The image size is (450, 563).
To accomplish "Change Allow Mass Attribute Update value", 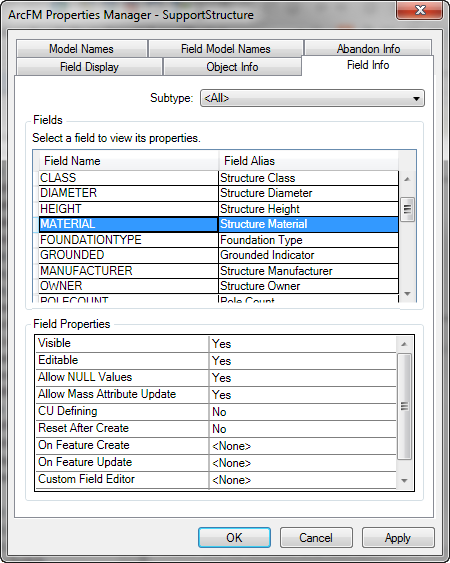I will 302,395.
